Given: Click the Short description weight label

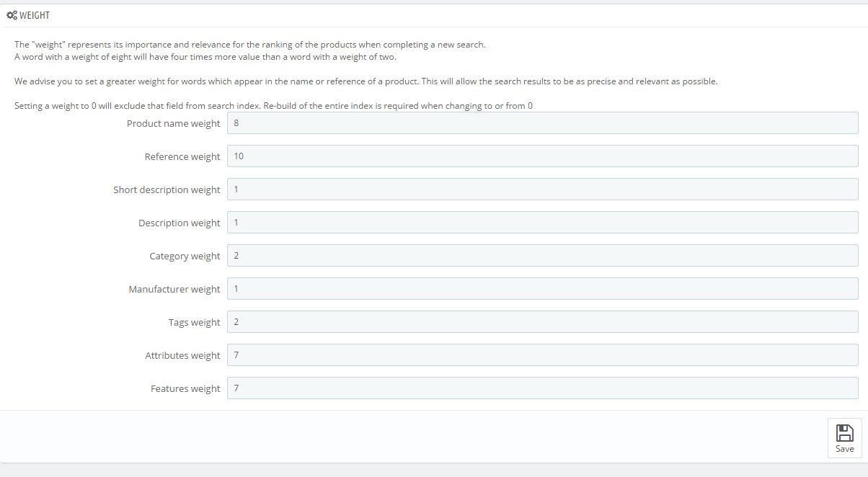Looking at the screenshot, I should 167,190.
